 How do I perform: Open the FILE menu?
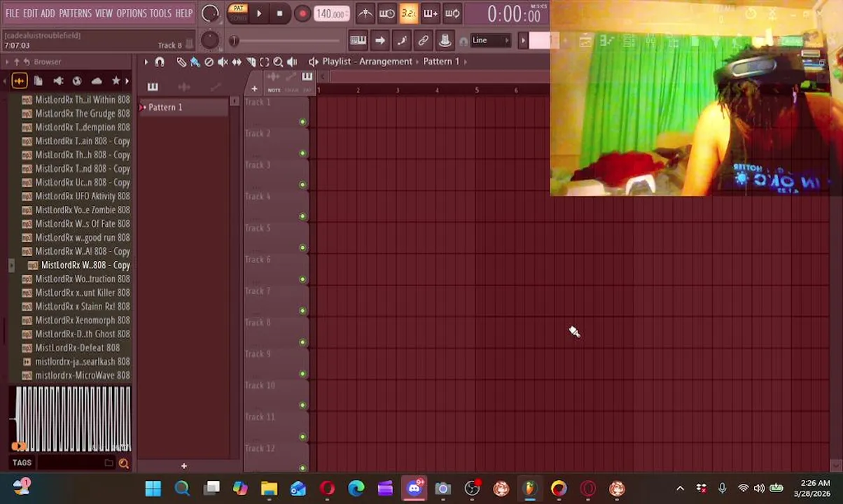pos(12,13)
